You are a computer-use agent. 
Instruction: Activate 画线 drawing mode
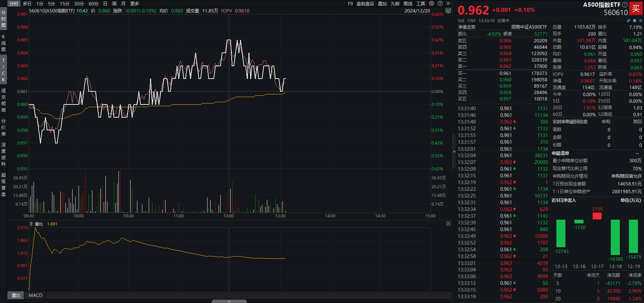click(408, 4)
